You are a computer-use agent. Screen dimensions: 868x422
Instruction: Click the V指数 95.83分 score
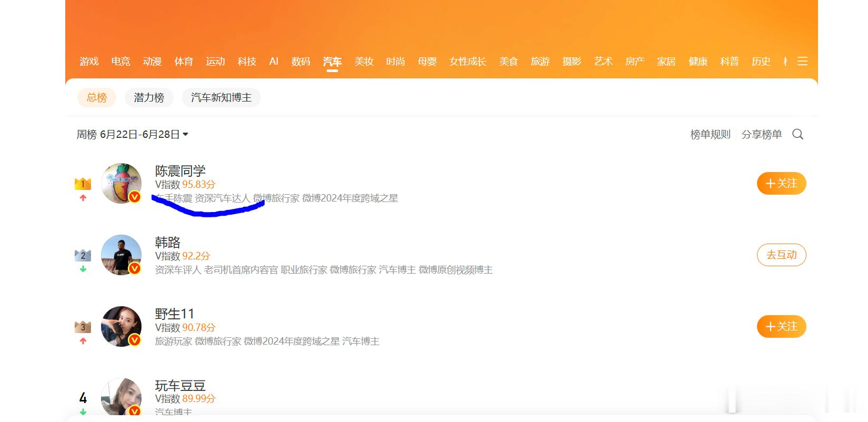tap(185, 185)
